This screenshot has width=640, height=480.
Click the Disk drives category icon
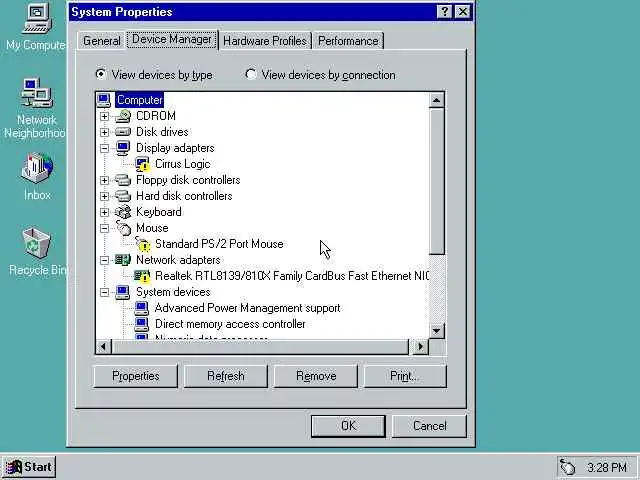point(123,132)
